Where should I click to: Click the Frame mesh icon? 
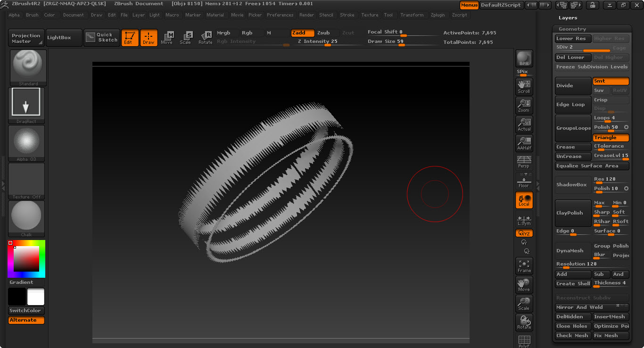[524, 265]
